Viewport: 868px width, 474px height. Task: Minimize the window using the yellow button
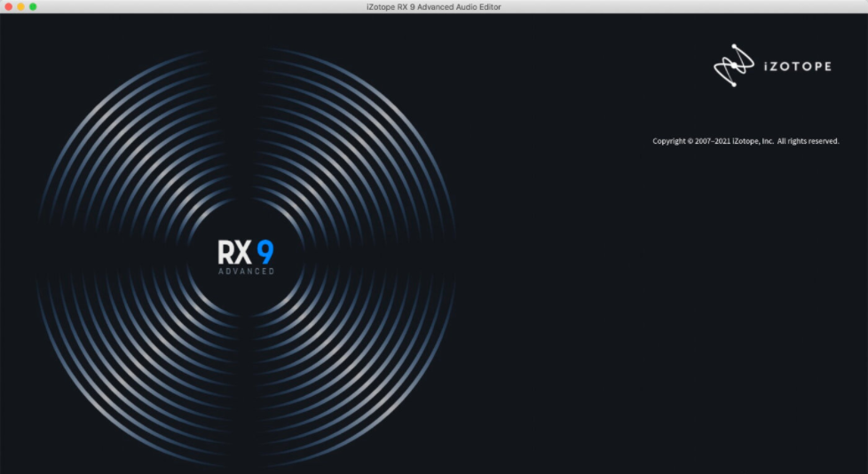(x=20, y=6)
